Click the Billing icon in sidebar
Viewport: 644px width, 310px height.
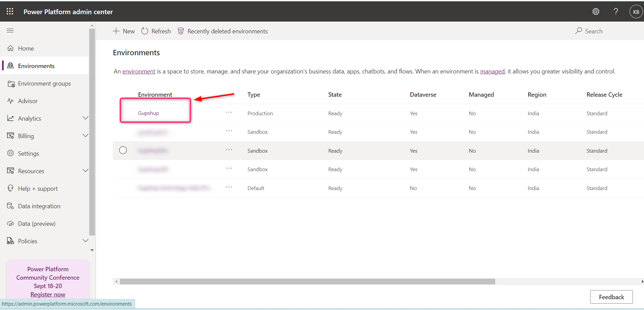10,136
